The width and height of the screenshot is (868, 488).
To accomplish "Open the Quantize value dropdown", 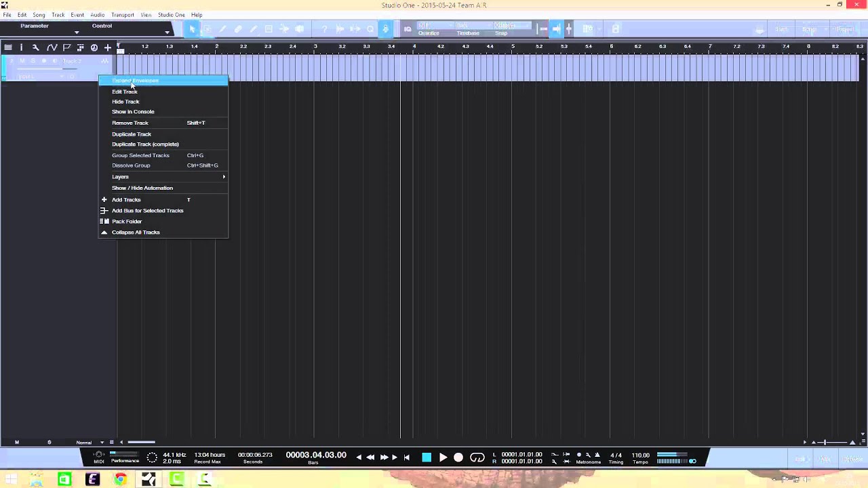I will coord(434,26).
